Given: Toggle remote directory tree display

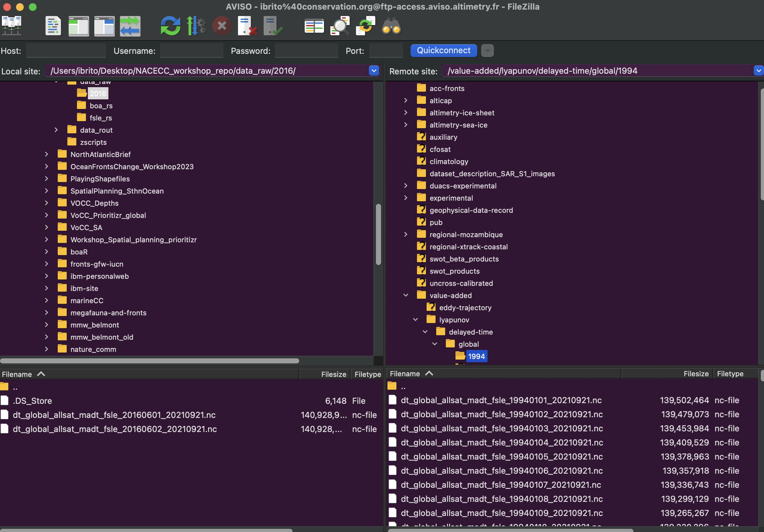Looking at the screenshot, I should [x=104, y=26].
